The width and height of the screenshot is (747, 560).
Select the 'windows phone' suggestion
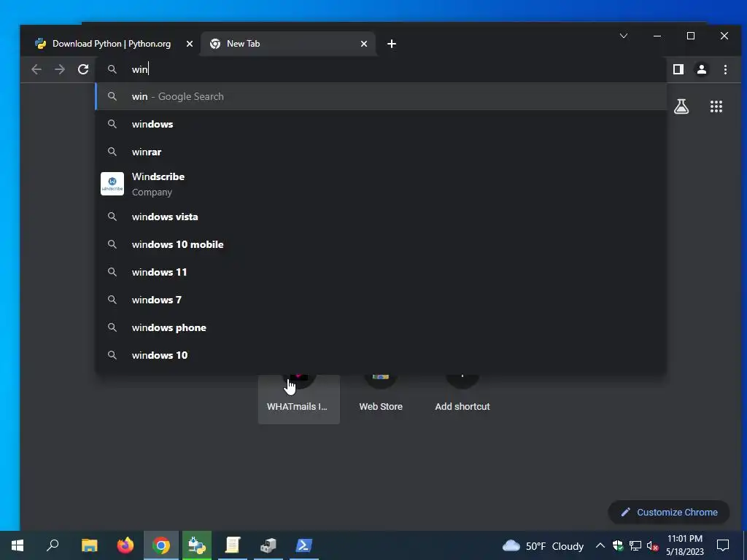(x=381, y=327)
